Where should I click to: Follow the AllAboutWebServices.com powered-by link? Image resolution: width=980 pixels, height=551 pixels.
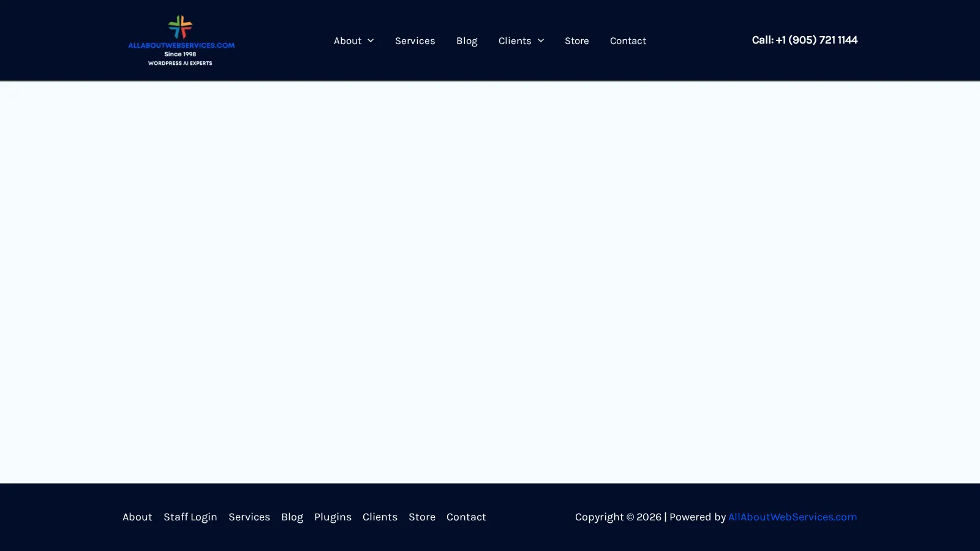[793, 517]
